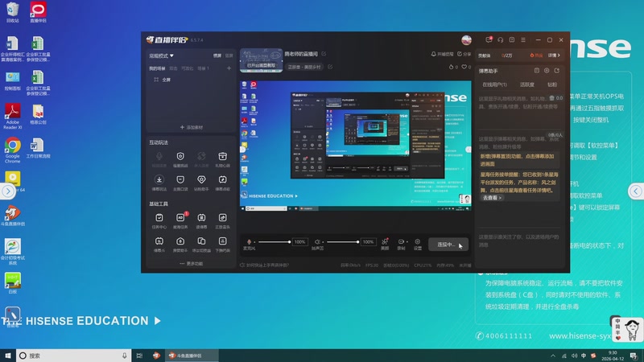Switch to 竖屏 portrait orientation
Image resolution: width=644 pixels, height=362 pixels.
[x=229, y=56]
